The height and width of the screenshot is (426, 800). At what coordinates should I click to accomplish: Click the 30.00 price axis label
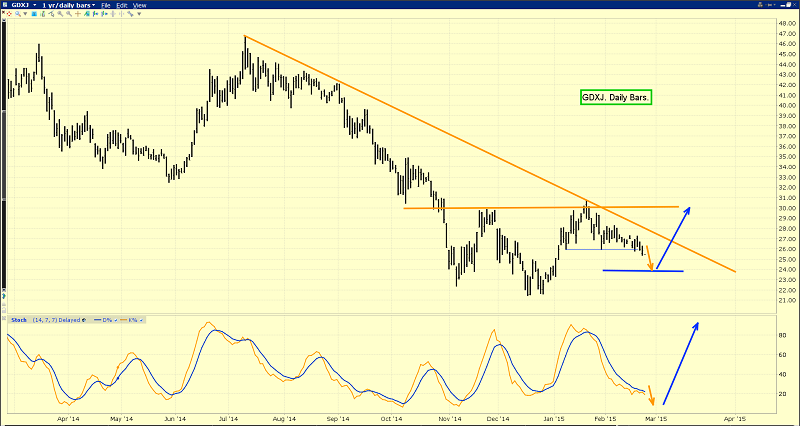pyautogui.click(x=786, y=208)
